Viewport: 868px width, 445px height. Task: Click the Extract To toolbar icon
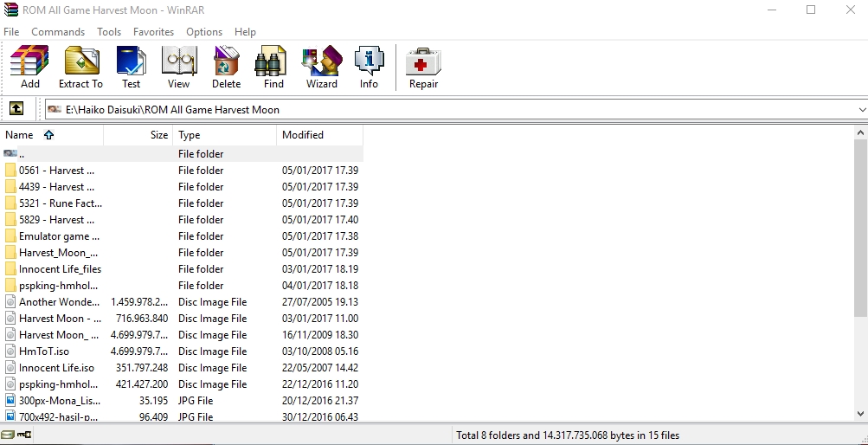[x=80, y=67]
